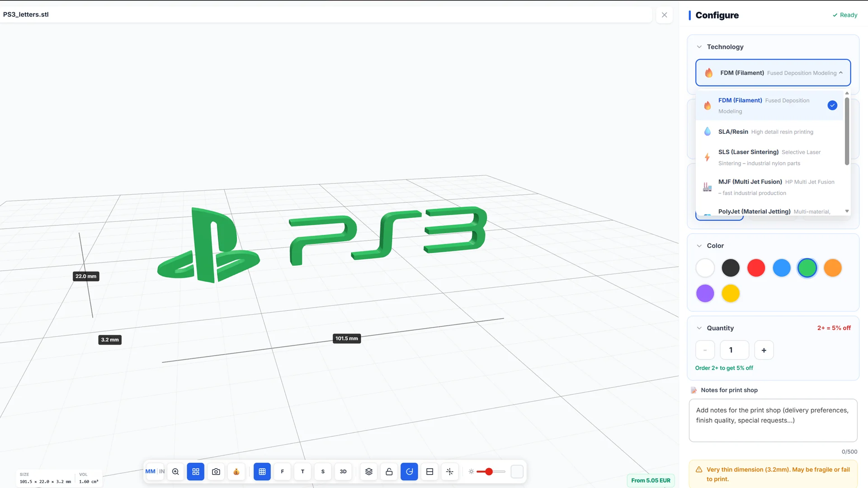Switch units to MM
Screen dimensions: 868x488
point(151,471)
